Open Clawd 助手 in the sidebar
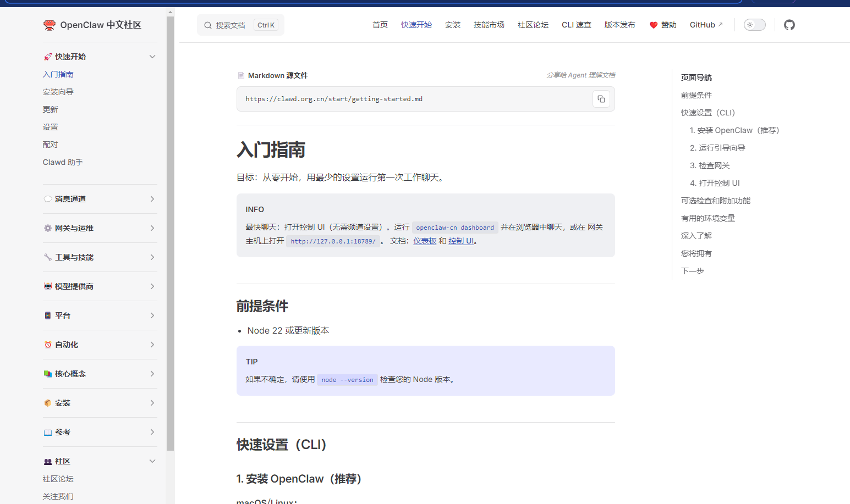This screenshot has height=504, width=850. (x=63, y=162)
